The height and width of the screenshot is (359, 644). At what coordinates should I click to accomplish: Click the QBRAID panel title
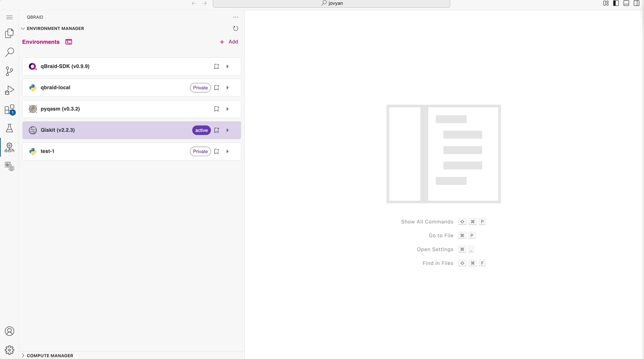coord(35,17)
